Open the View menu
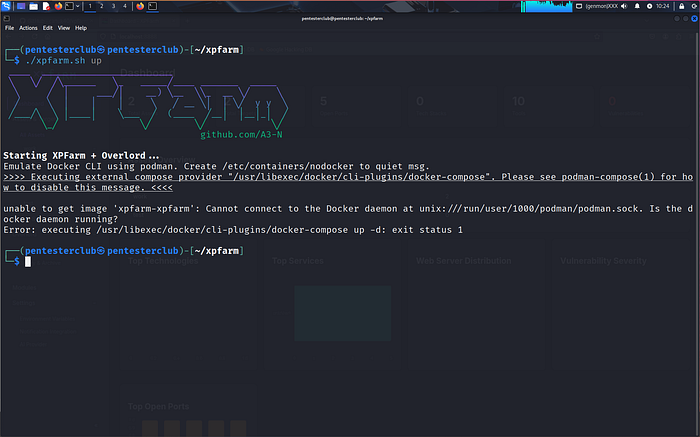Viewport: 700px width, 437px height. [x=64, y=28]
